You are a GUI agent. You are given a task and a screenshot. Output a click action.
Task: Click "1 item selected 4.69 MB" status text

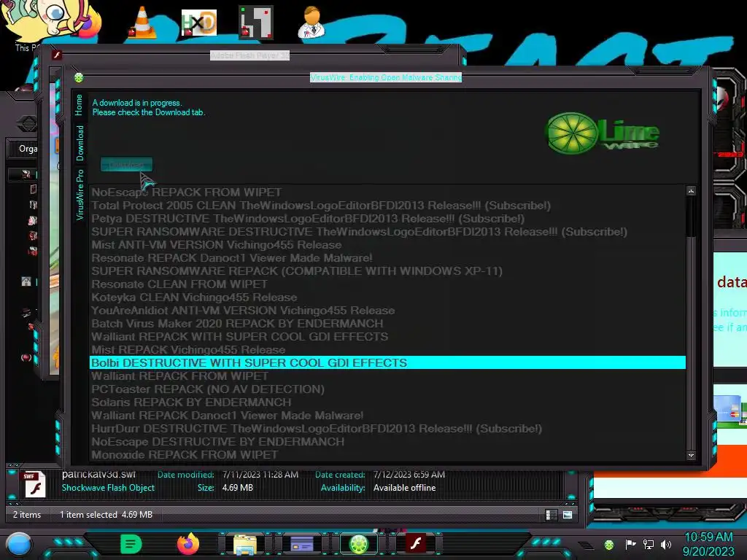[107, 515]
